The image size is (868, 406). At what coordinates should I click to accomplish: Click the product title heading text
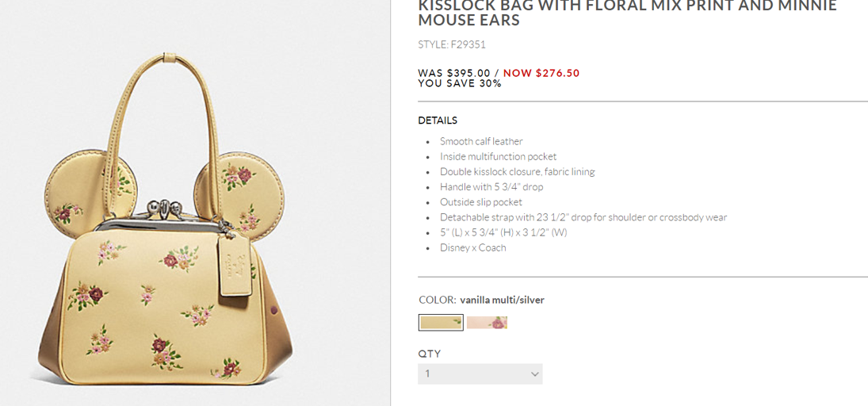(x=627, y=12)
